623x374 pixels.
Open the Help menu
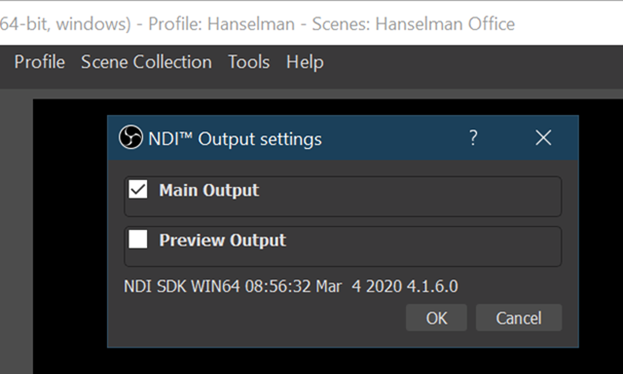pos(305,62)
